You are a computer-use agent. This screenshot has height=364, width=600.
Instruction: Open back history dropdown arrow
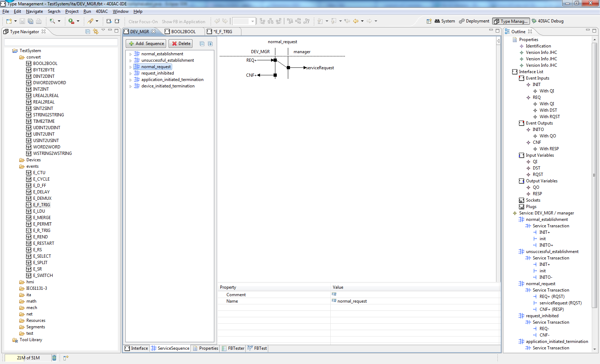point(362,21)
